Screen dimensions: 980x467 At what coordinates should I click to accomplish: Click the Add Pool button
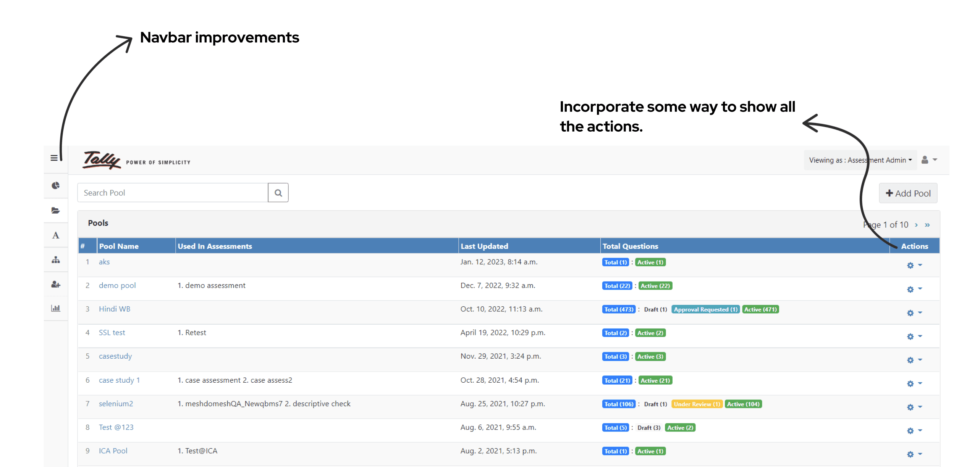tap(908, 193)
